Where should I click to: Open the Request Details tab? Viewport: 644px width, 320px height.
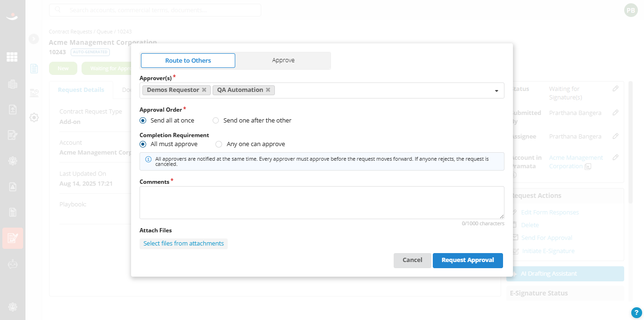[81, 90]
